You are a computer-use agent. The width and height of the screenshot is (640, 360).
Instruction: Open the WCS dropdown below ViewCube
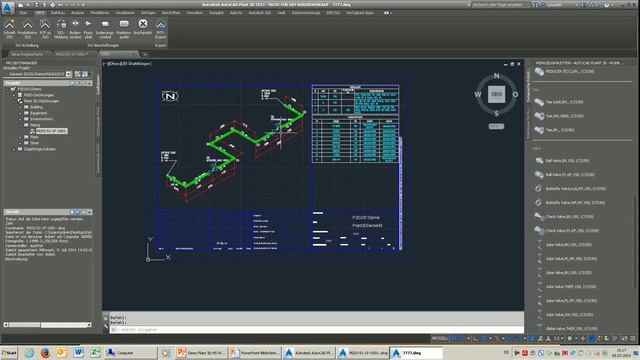coord(496,126)
